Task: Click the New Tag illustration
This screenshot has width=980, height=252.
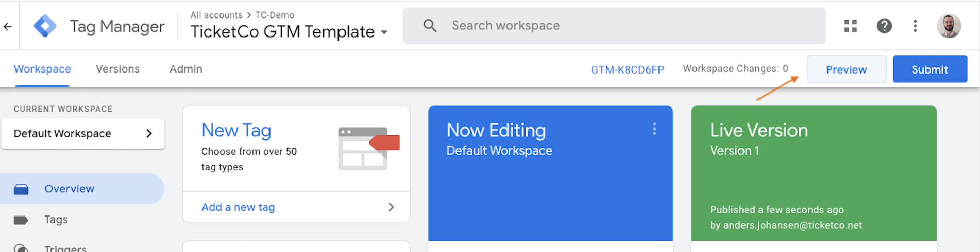Action: click(x=368, y=148)
